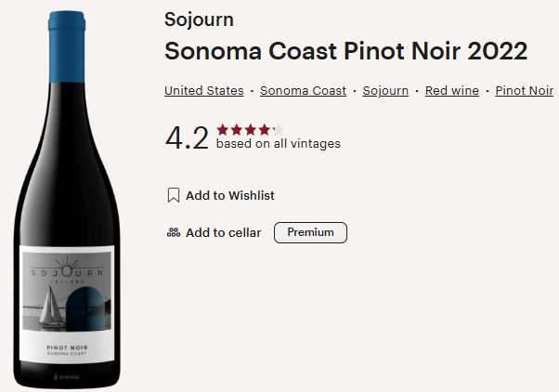Click the Vivino logo at the bottle base
This screenshot has height=392, width=559.
tap(66, 376)
